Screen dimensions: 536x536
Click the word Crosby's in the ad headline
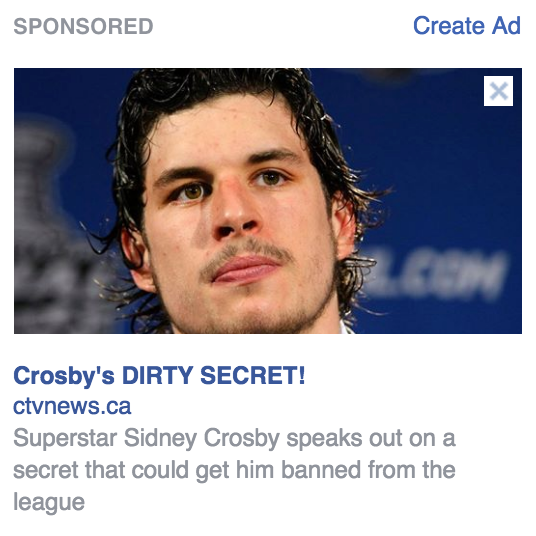pos(64,376)
